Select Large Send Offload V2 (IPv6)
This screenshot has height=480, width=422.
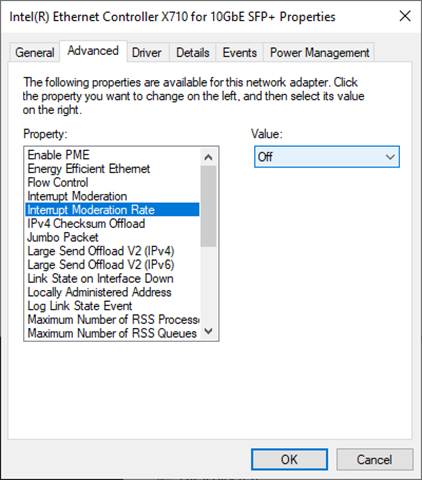113,265
